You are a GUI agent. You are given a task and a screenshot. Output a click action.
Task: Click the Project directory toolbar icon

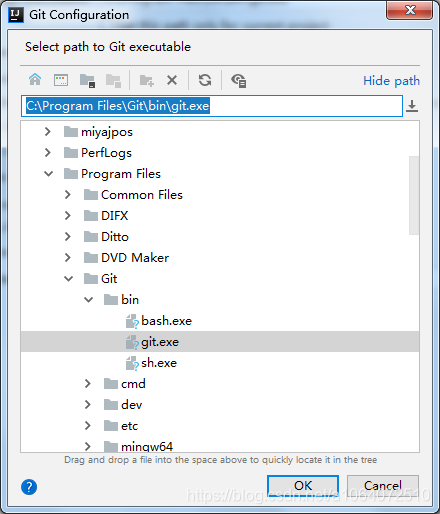pyautogui.click(x=87, y=81)
